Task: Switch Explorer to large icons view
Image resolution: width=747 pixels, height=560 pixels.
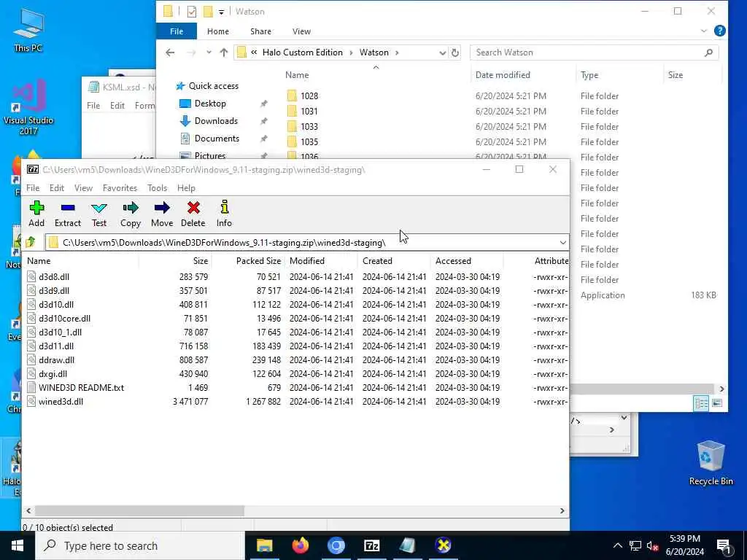Action: coord(717,403)
